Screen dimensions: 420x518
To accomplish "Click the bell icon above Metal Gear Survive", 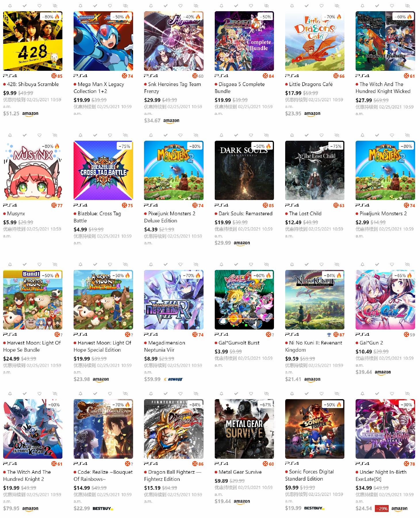I will pyautogui.click(x=221, y=393).
